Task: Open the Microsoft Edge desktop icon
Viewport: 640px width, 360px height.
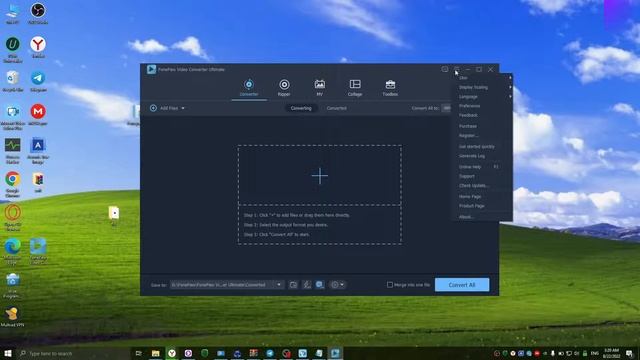Action: [x=13, y=251]
